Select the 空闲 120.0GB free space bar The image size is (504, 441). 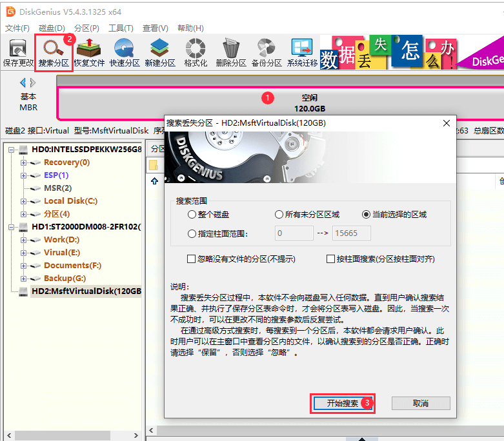[280, 103]
